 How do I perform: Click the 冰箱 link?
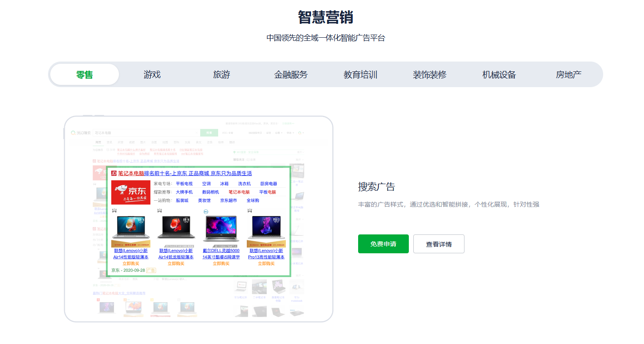(224, 184)
